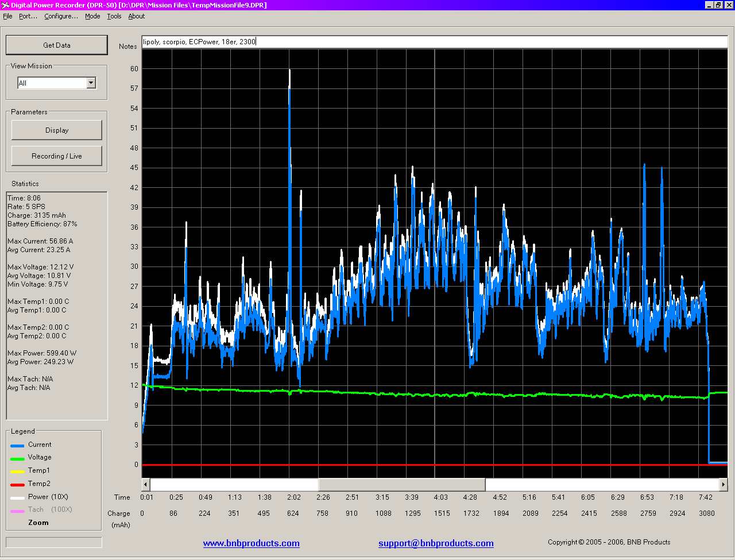
Task: Click the Max Tach: N/A statistic
Action: point(30,379)
